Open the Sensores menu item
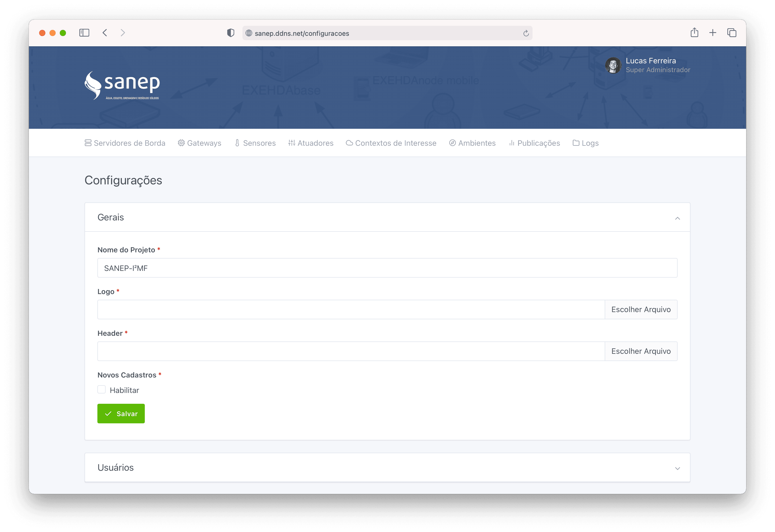The width and height of the screenshot is (775, 532). (255, 143)
